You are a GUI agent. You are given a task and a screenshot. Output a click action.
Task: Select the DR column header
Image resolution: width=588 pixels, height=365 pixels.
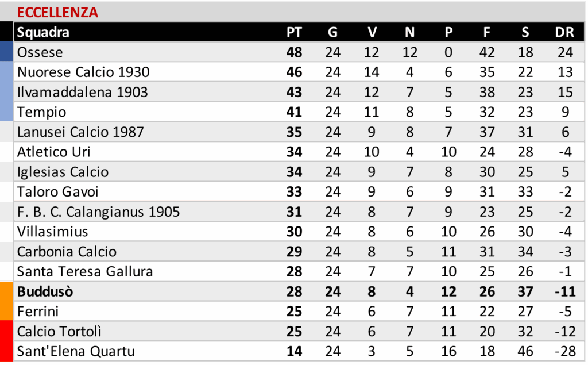click(x=565, y=32)
